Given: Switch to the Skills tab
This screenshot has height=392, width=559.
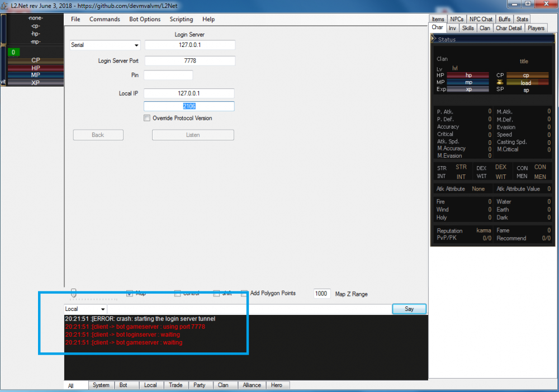Looking at the screenshot, I should click(x=468, y=27).
